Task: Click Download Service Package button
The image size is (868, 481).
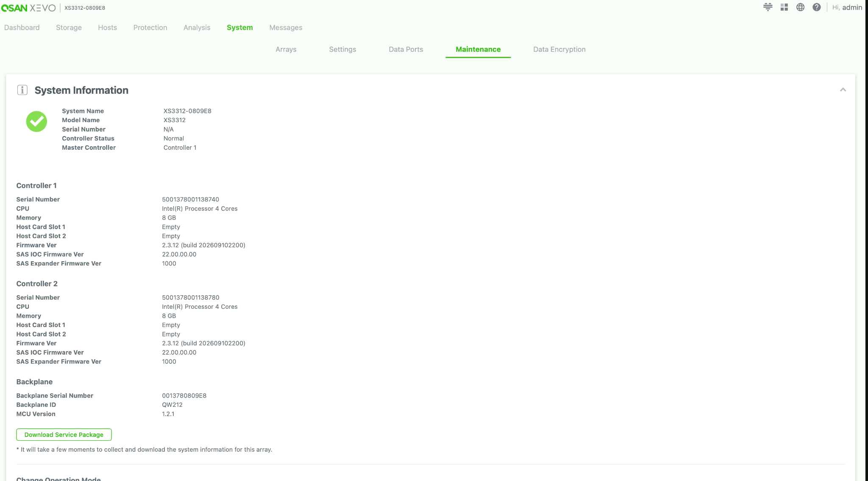Action: click(x=64, y=434)
